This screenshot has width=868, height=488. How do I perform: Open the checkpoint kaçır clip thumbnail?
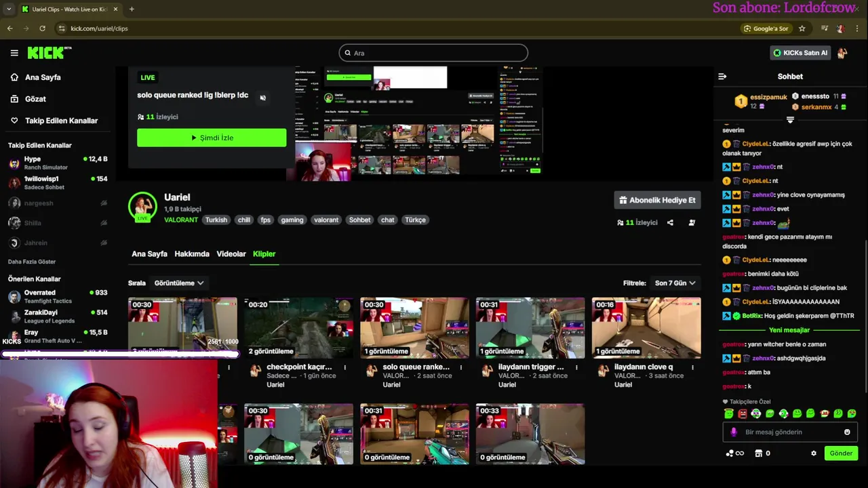298,328
